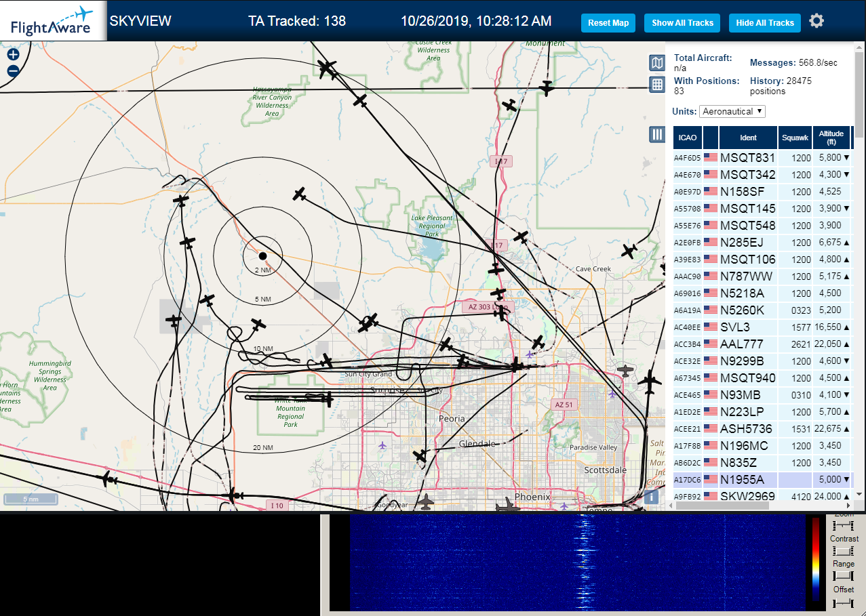Viewport: 866px width, 616px height.
Task: Click the TA Tracked: 138 counter
Action: point(297,21)
